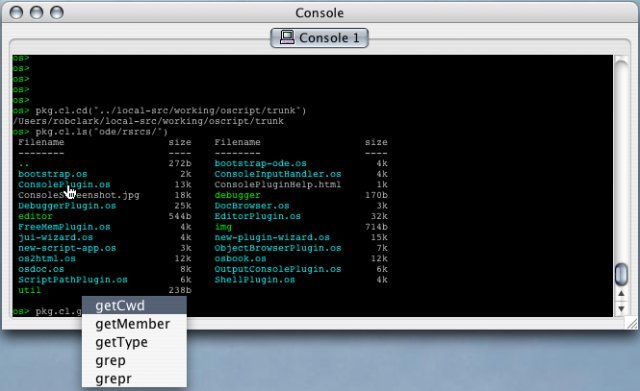Open new-plugin-wizard.os entry

(272, 238)
